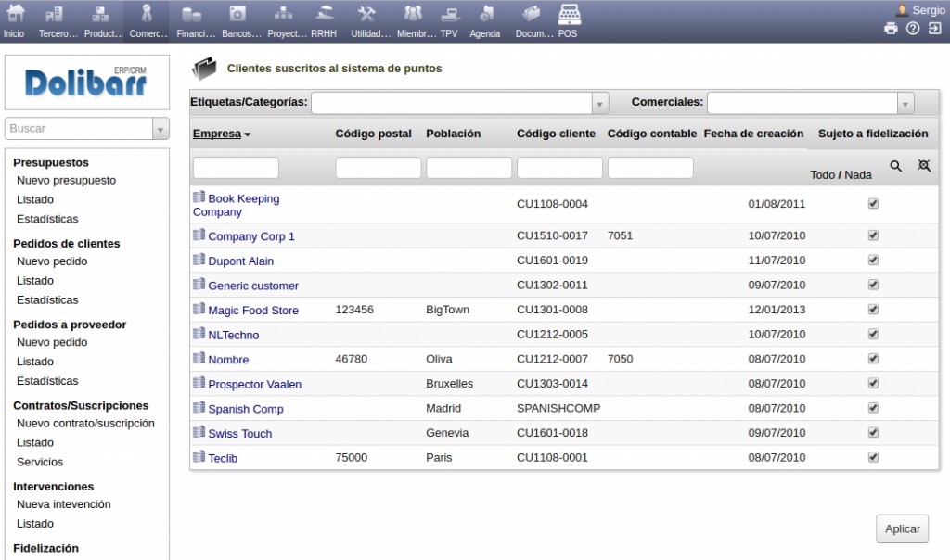This screenshot has height=560, width=950.
Task: Open the Spanish Comp company link
Action: point(245,409)
